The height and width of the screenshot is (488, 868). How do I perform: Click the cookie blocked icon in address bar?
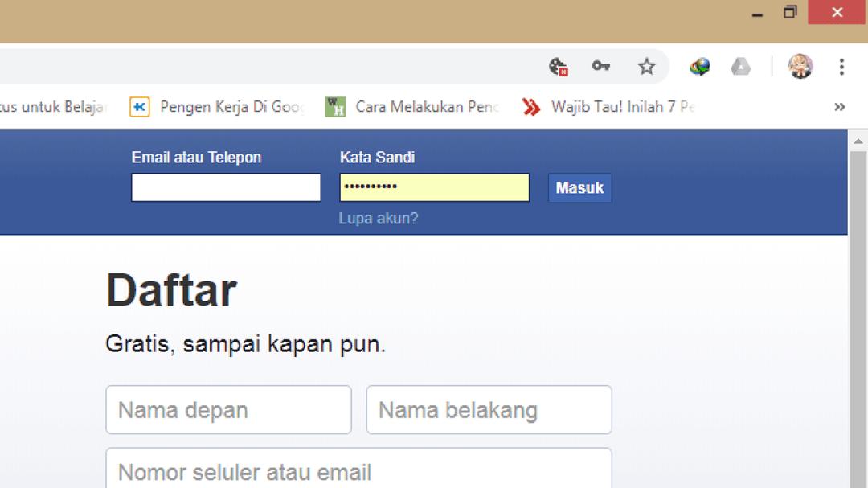pyautogui.click(x=559, y=67)
